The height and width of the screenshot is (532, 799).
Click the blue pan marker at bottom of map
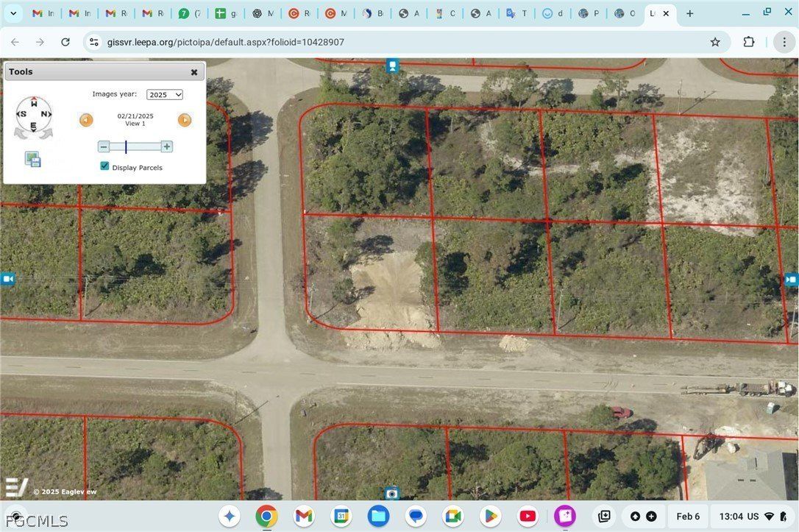click(392, 494)
